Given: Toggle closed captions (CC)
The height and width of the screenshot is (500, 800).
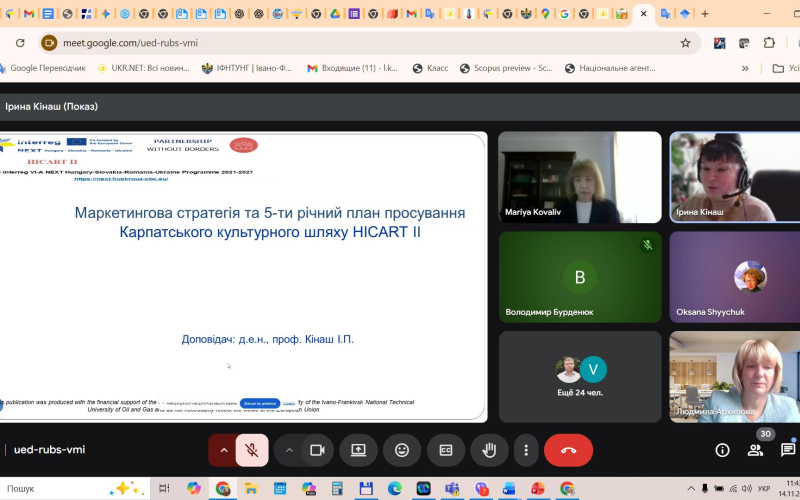Looking at the screenshot, I should (x=446, y=450).
